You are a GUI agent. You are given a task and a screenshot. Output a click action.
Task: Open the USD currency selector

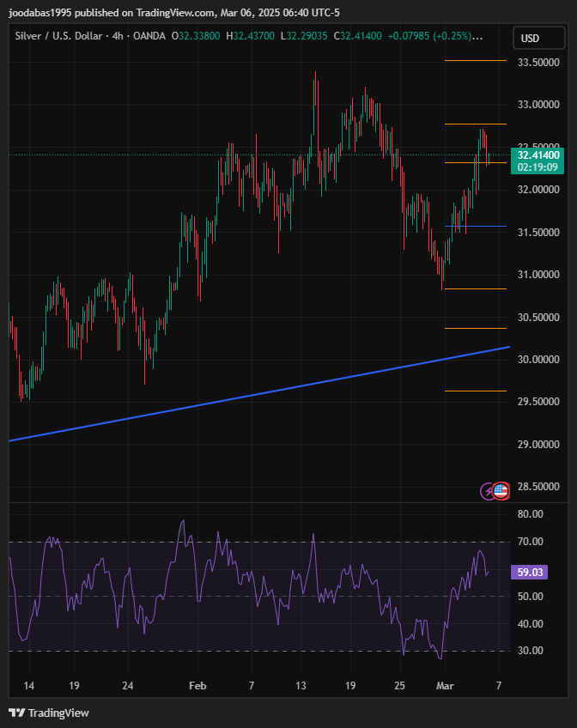pyautogui.click(x=530, y=39)
